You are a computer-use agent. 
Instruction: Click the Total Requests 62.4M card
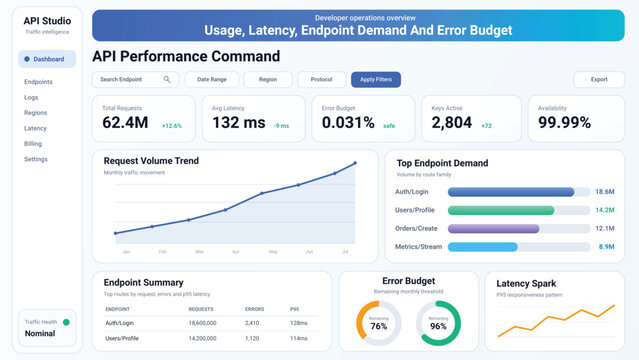pos(144,119)
